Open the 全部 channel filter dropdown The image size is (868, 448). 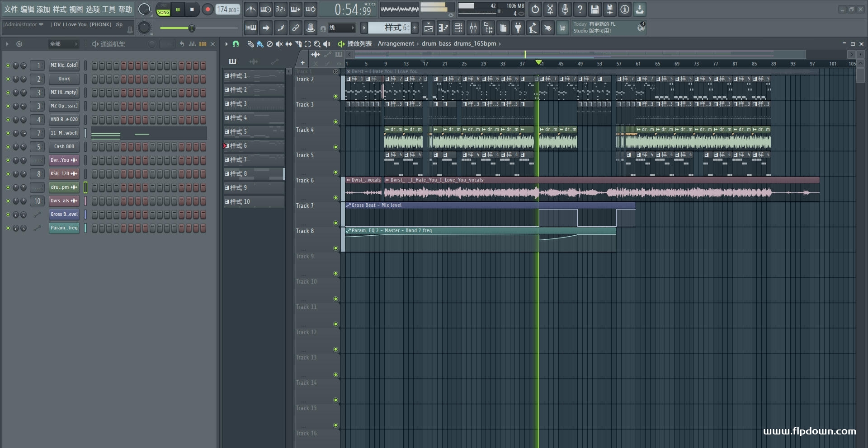point(63,44)
